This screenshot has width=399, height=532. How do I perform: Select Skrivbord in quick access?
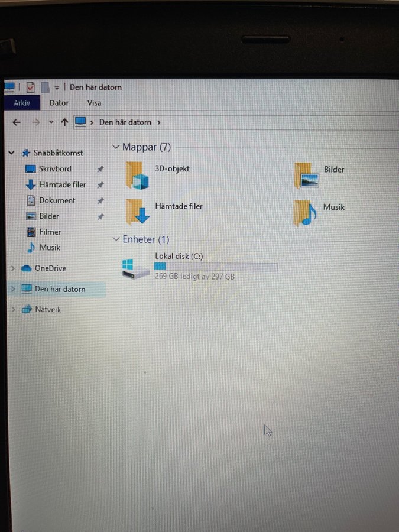(x=54, y=169)
